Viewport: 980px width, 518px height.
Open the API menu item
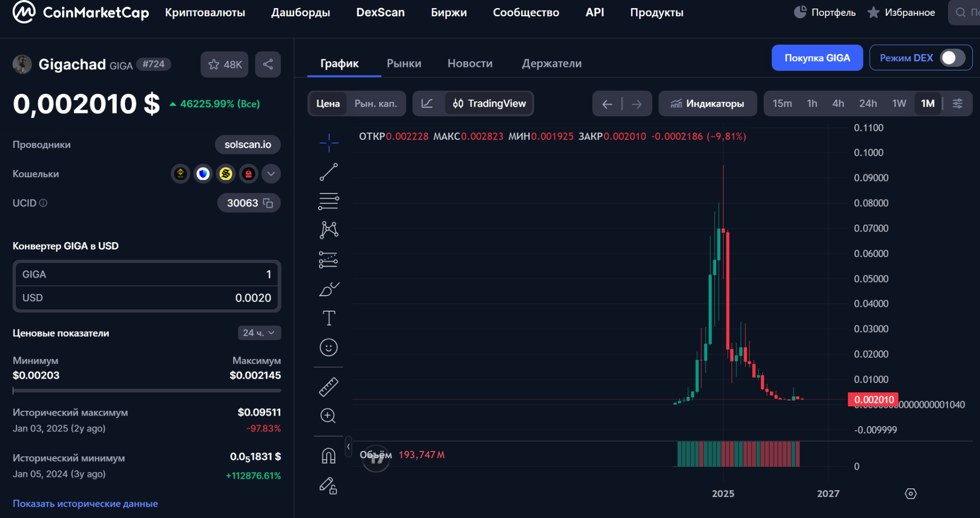[595, 12]
